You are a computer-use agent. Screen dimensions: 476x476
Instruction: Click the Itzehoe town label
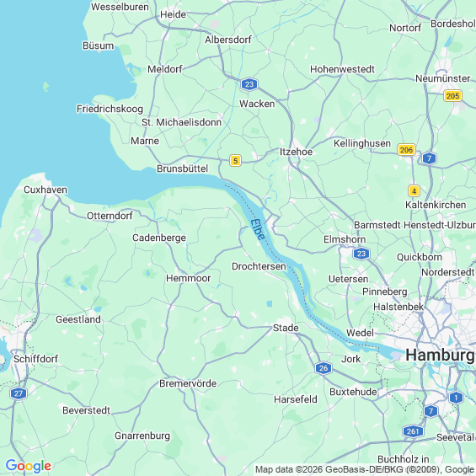[296, 152]
